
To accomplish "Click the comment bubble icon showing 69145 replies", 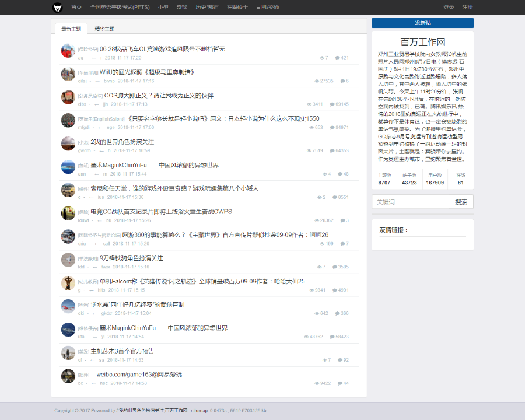I will point(332,104).
